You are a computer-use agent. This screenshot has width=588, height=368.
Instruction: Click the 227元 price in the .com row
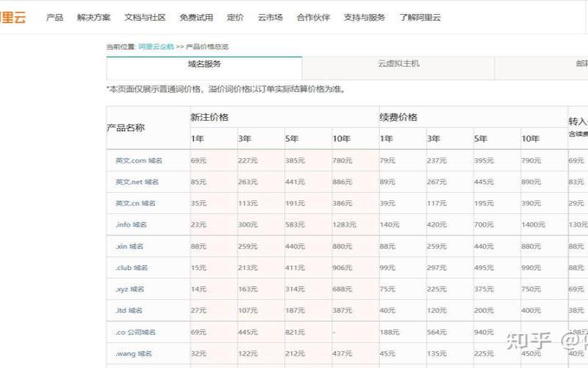coord(248,160)
